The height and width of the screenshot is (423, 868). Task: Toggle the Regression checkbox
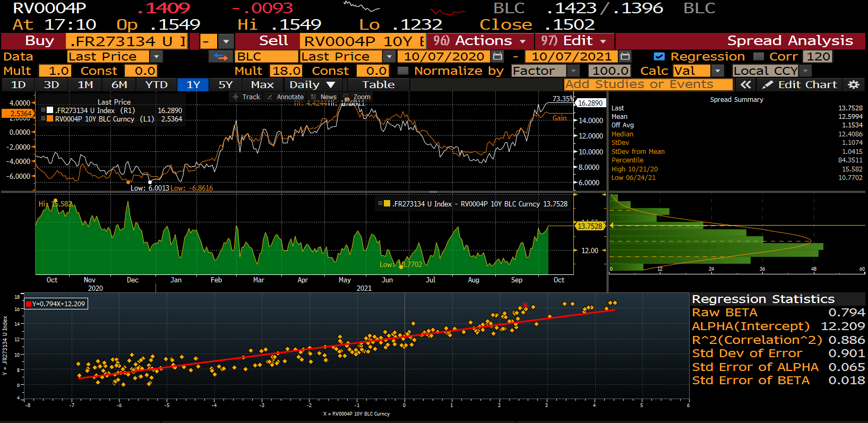(659, 56)
